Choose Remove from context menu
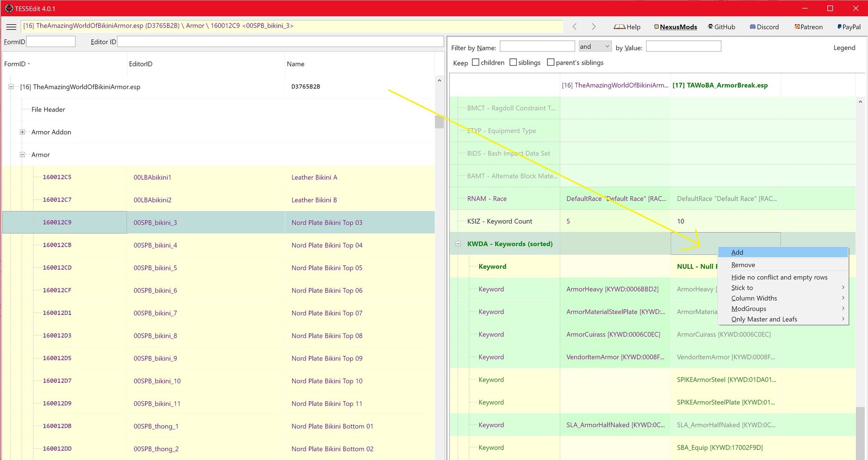Screen dimensions: 868x460 783,265
